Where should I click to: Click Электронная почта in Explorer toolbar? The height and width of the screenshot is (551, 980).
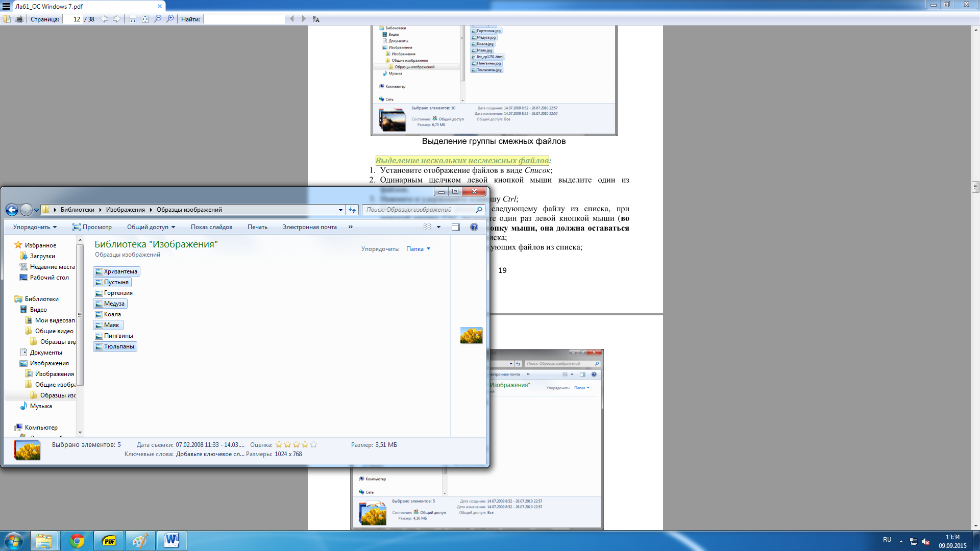[309, 227]
